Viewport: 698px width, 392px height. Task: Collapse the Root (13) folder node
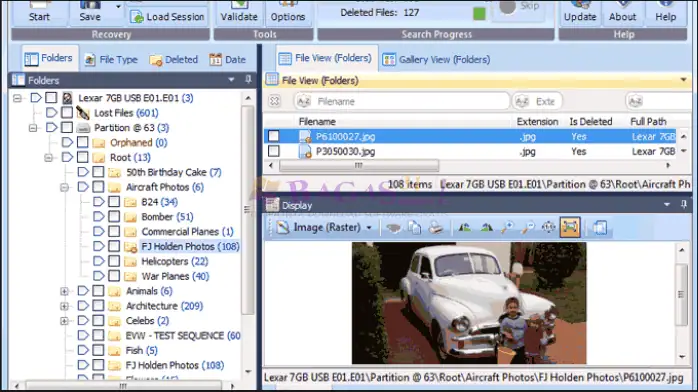click(x=49, y=158)
